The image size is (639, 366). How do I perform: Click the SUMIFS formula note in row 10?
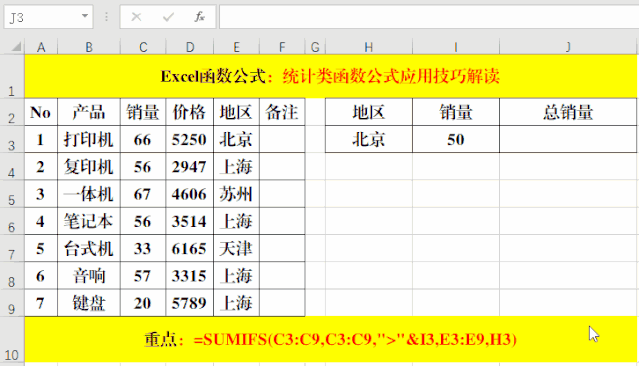(x=331, y=340)
